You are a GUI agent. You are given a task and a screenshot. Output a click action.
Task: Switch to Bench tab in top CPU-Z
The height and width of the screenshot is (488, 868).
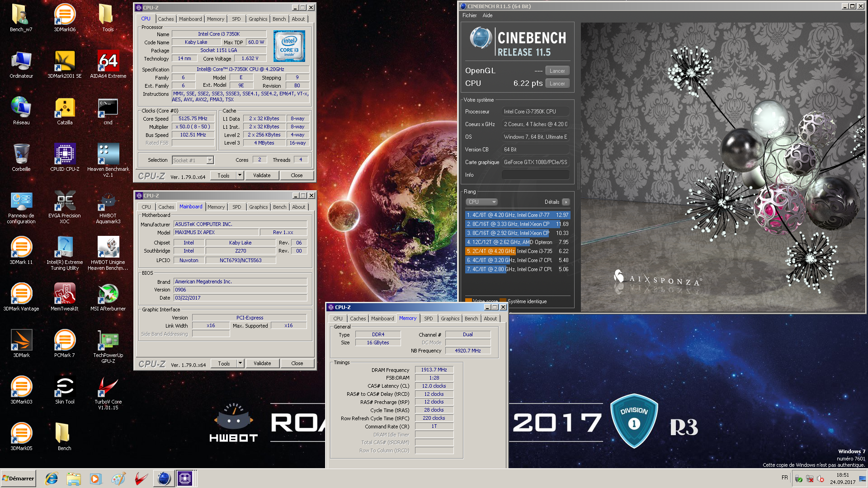pos(279,19)
